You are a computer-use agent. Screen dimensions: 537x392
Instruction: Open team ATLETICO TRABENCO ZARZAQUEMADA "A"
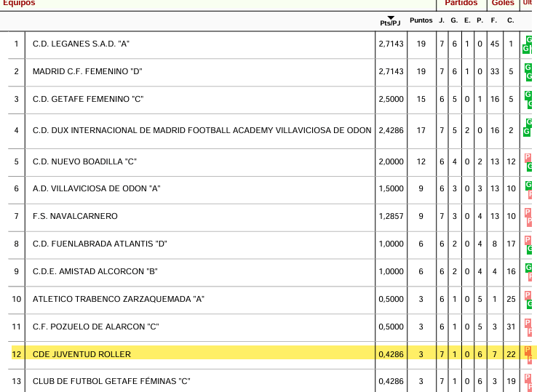click(x=119, y=299)
